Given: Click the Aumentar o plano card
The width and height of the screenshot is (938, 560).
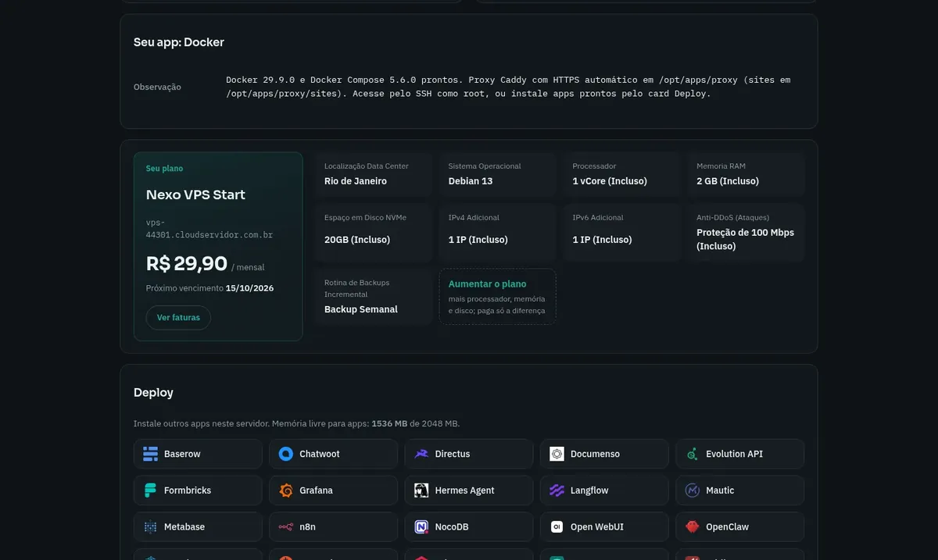Looking at the screenshot, I should click(497, 297).
